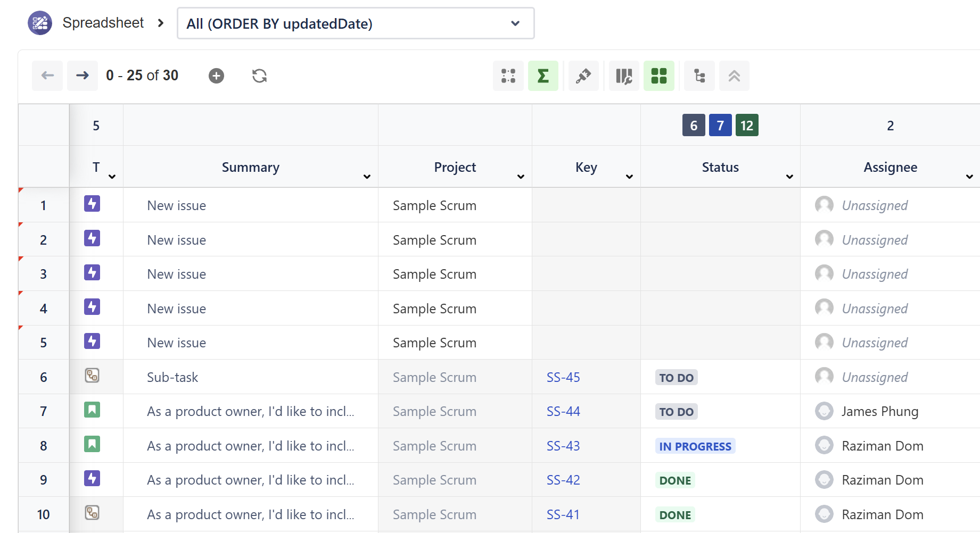This screenshot has height=533, width=980.
Task: Click the green 12 status count badge
Action: (747, 126)
